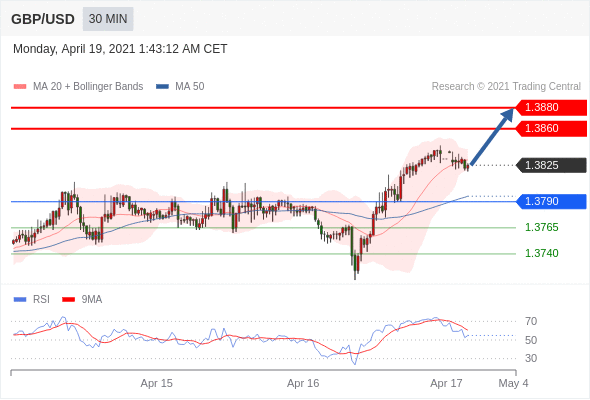
Task: Click the MA 20 + Bollinger Bands legend swatch
Action: point(20,87)
